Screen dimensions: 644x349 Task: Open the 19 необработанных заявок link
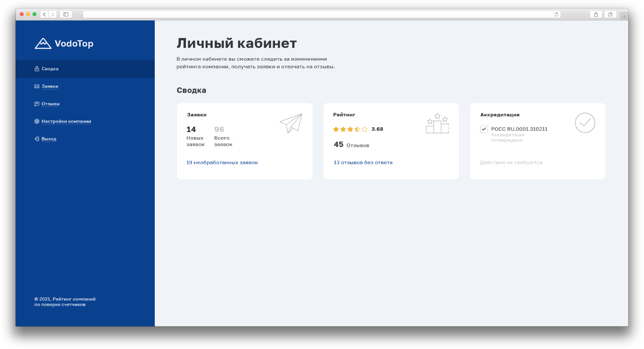point(222,162)
